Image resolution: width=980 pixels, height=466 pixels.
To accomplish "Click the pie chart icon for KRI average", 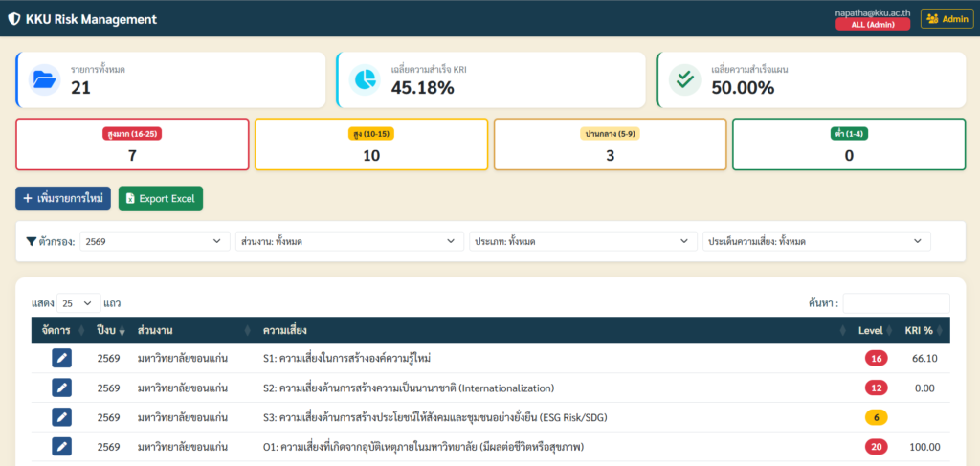I will point(364,80).
